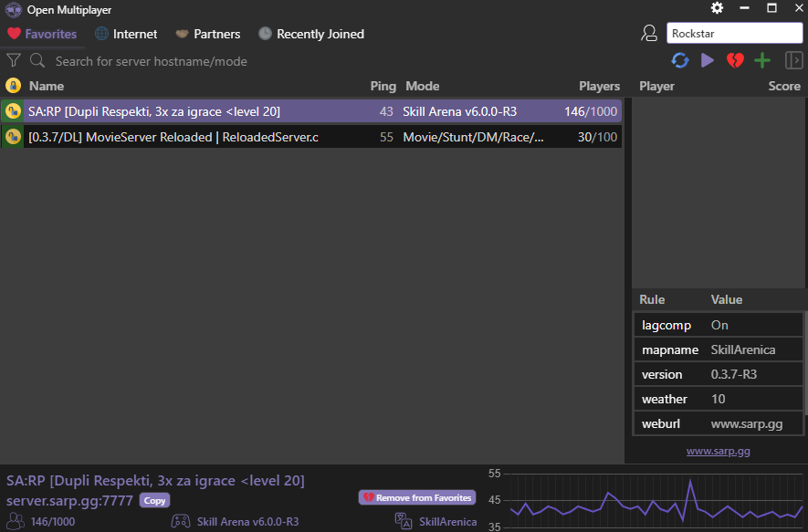Screen dimensions: 808x532
Task: Click Remove from Favorites button
Action: (417, 497)
